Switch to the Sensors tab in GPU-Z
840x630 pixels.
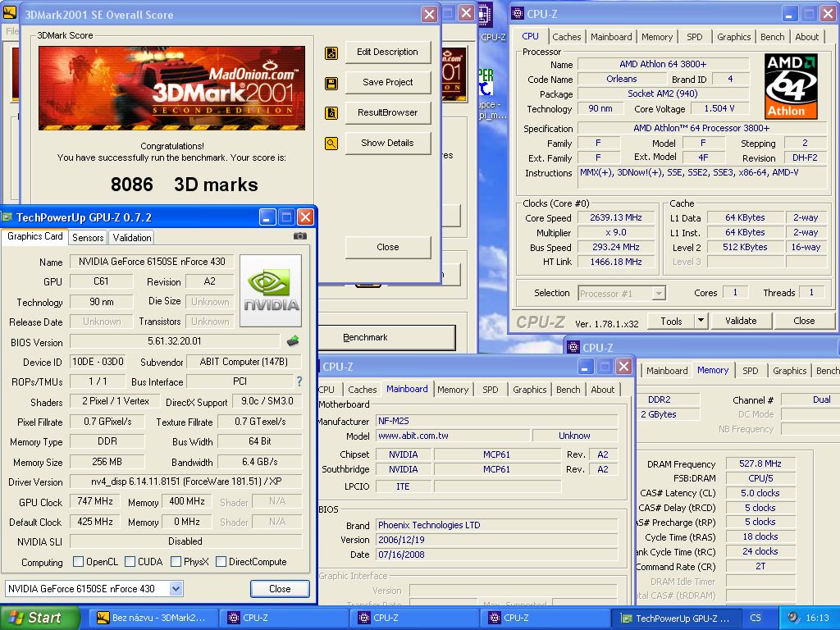click(x=88, y=237)
